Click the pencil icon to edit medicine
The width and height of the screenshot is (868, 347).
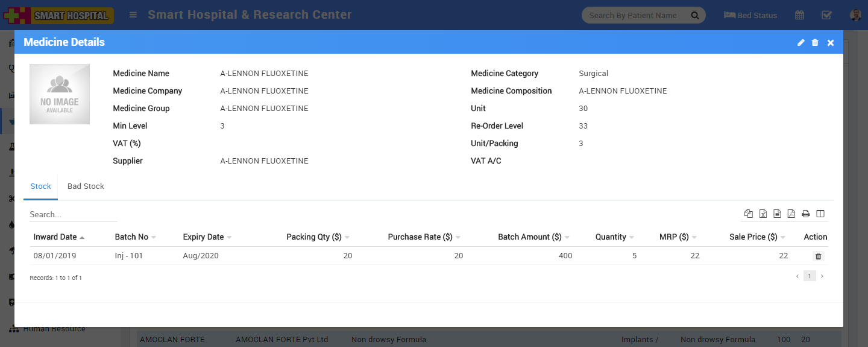tap(801, 42)
